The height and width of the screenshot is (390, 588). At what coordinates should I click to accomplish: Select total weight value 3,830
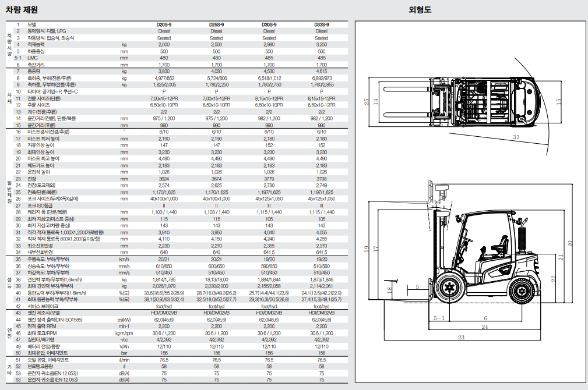164,71
